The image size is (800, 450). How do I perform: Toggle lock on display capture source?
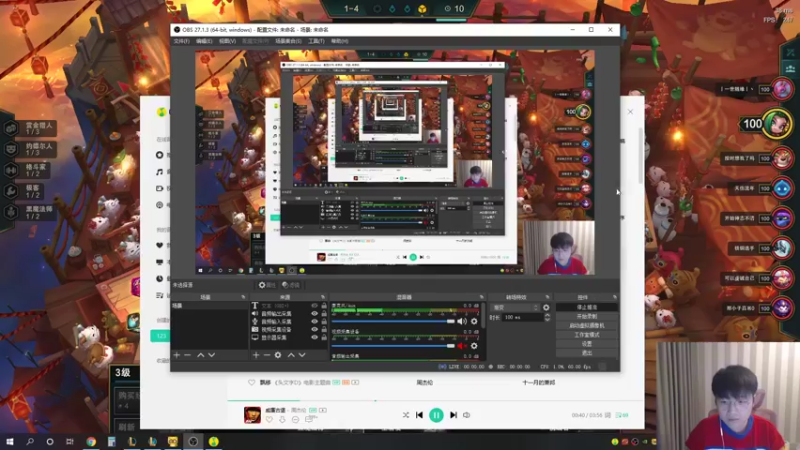(x=324, y=337)
